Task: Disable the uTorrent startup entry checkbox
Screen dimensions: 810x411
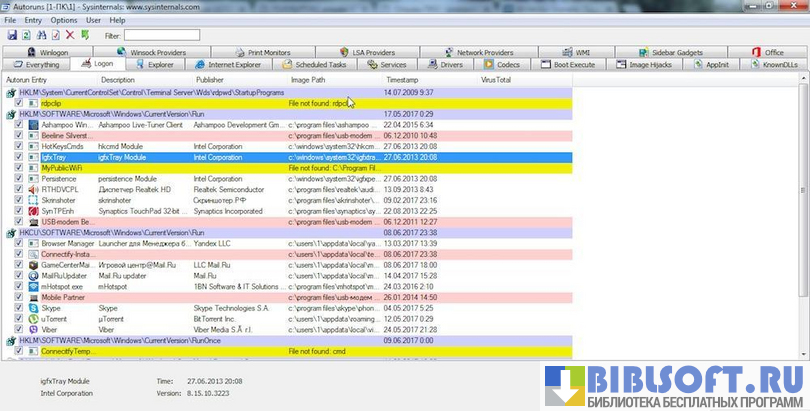Action: (x=20, y=319)
